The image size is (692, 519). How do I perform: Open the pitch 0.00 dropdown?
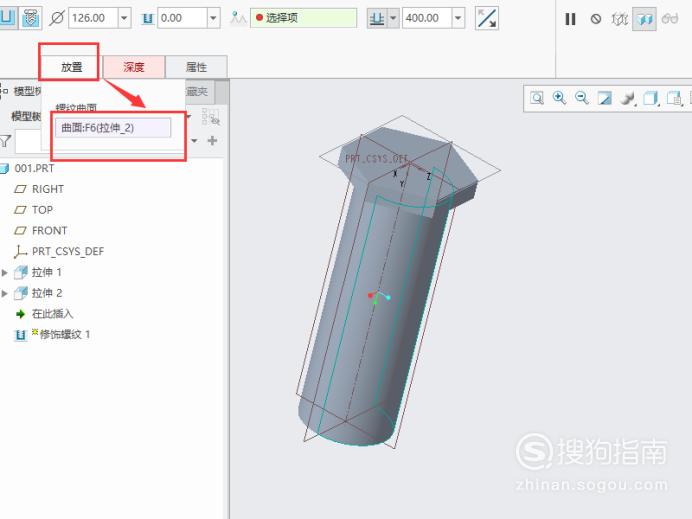[x=214, y=18]
